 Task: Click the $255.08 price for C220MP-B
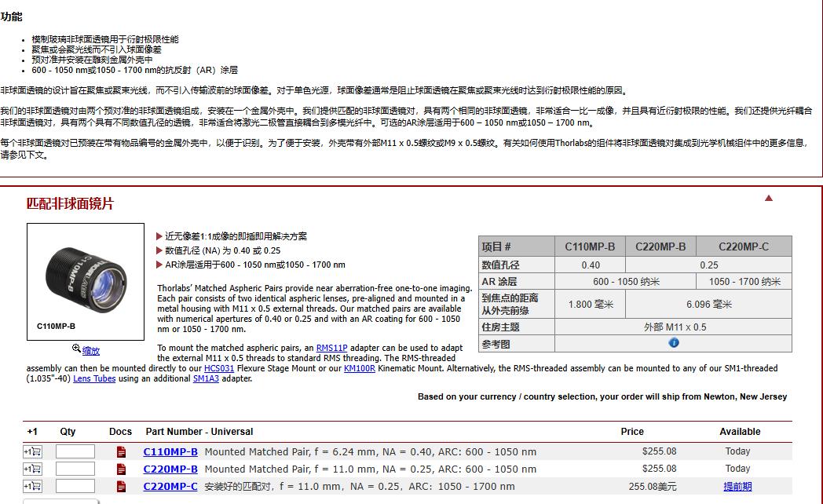click(x=659, y=469)
